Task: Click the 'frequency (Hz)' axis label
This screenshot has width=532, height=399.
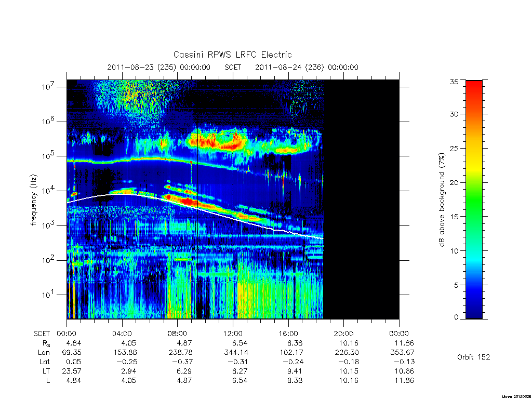Action: (x=33, y=200)
